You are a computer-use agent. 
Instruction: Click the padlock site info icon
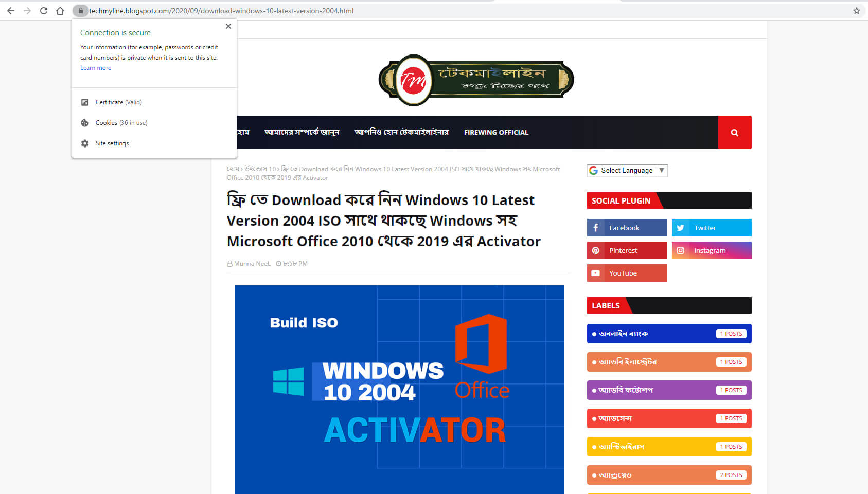[80, 11]
